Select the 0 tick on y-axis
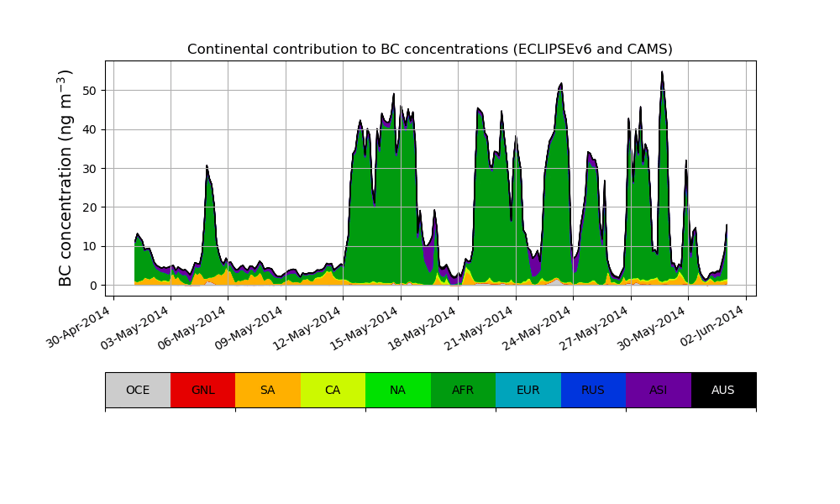Image resolution: width=840 pixels, height=504 pixels. (x=93, y=286)
